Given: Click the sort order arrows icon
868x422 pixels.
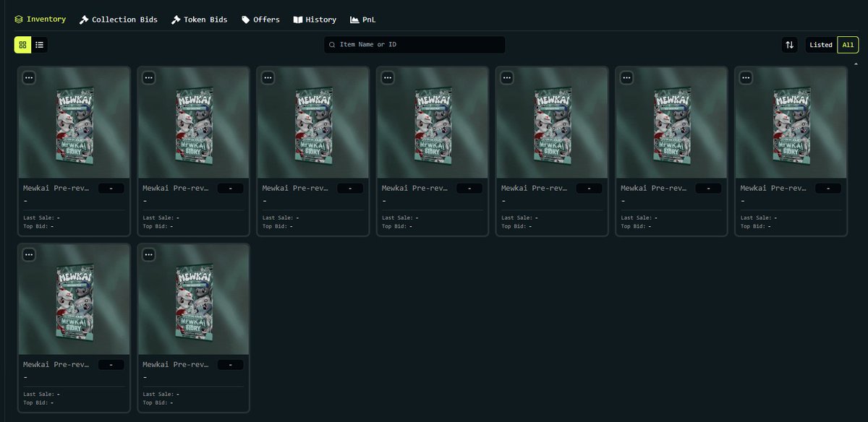Looking at the screenshot, I should point(789,45).
